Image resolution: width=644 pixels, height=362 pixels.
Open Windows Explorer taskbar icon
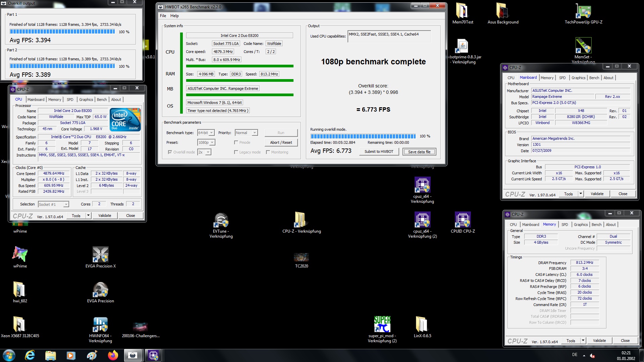(51, 355)
